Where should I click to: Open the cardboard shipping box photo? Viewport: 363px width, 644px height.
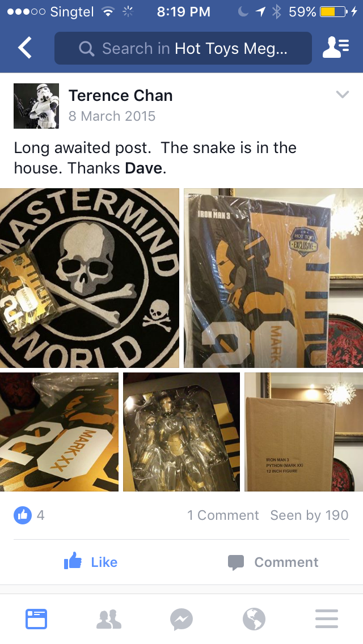304,431
